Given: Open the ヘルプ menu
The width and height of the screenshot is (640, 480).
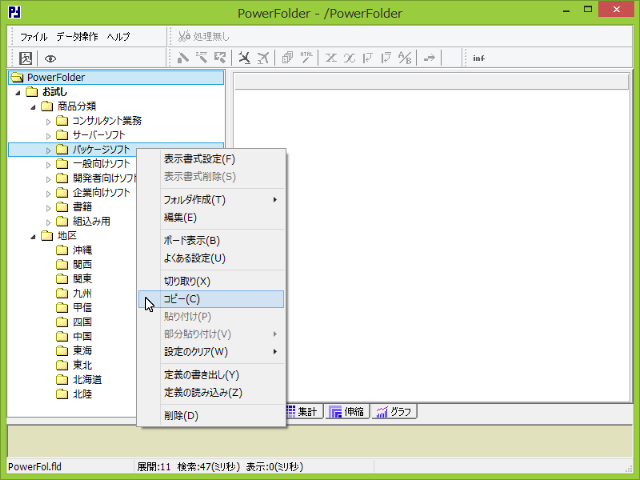Looking at the screenshot, I should (118, 37).
